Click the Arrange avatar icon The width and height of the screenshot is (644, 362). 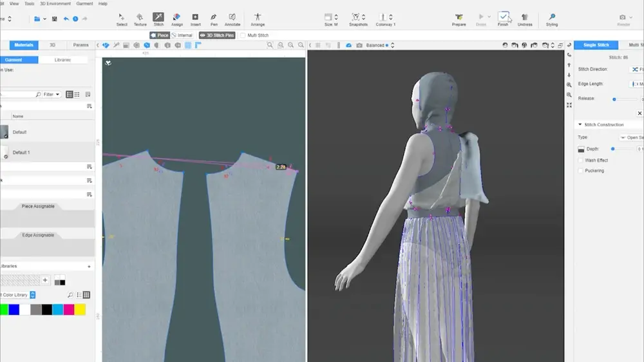[x=258, y=18]
